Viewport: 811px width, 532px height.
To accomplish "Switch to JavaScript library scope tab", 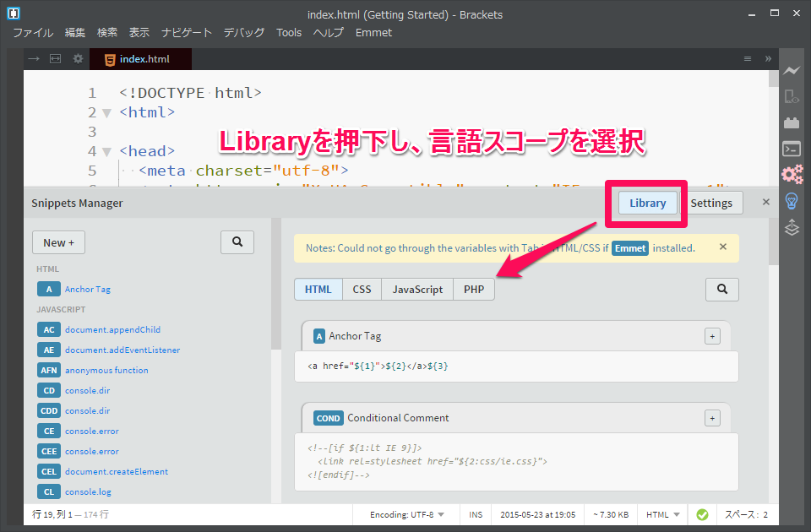I will click(x=417, y=289).
